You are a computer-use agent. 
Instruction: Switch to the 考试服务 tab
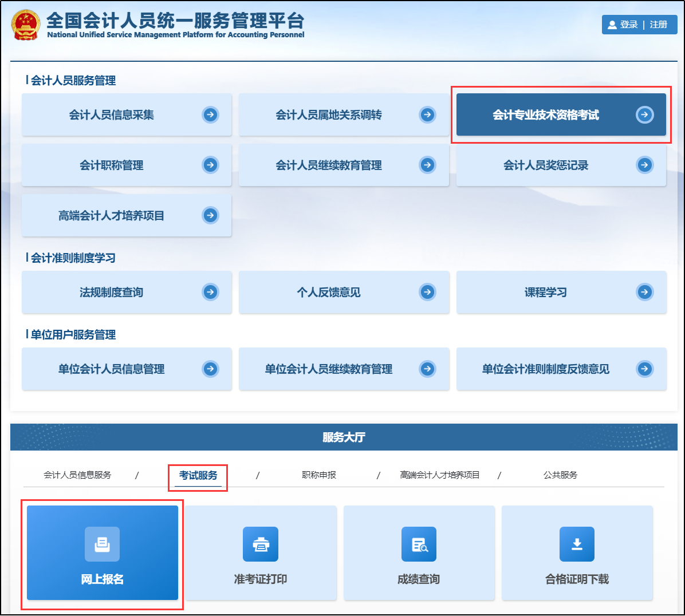click(x=198, y=475)
